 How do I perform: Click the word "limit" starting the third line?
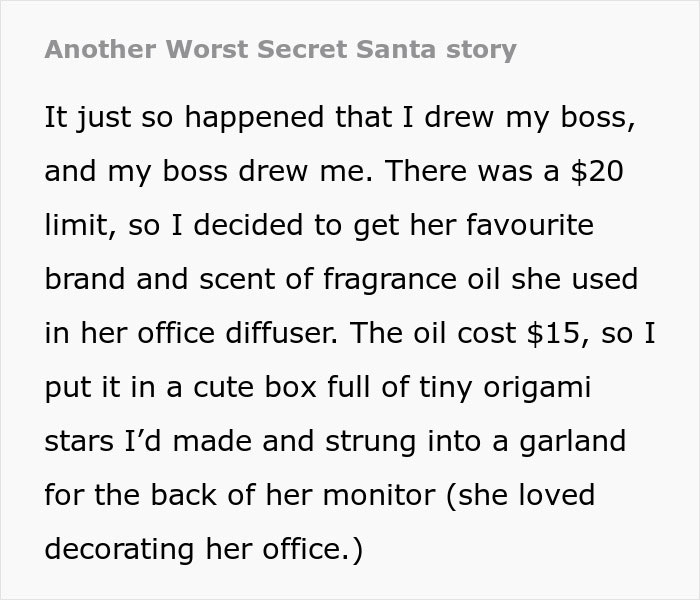pos(77,226)
